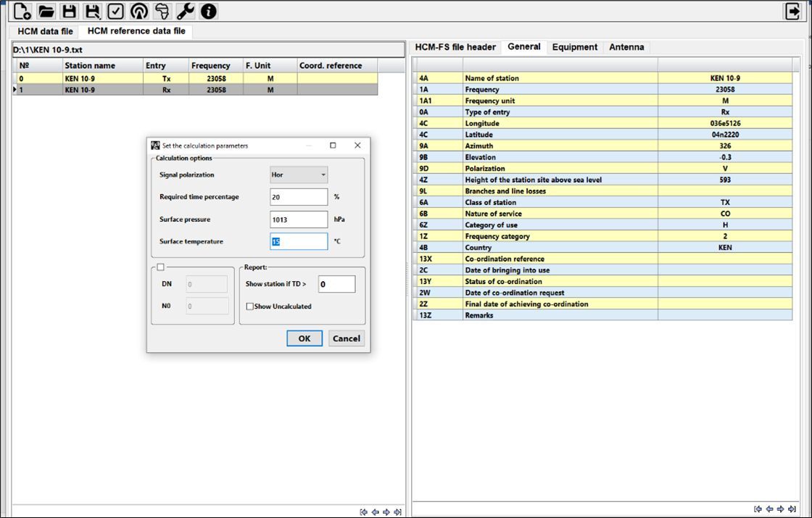Dismiss the dialog with Cancel
The image size is (812, 518).
pos(347,338)
